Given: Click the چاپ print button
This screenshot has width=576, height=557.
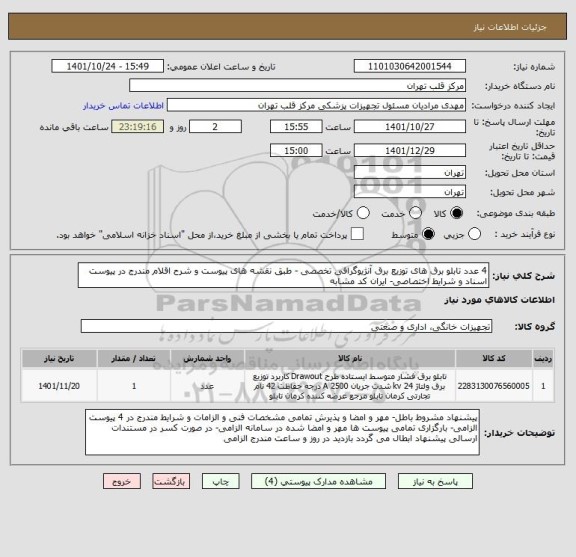Looking at the screenshot, I should [x=220, y=481].
